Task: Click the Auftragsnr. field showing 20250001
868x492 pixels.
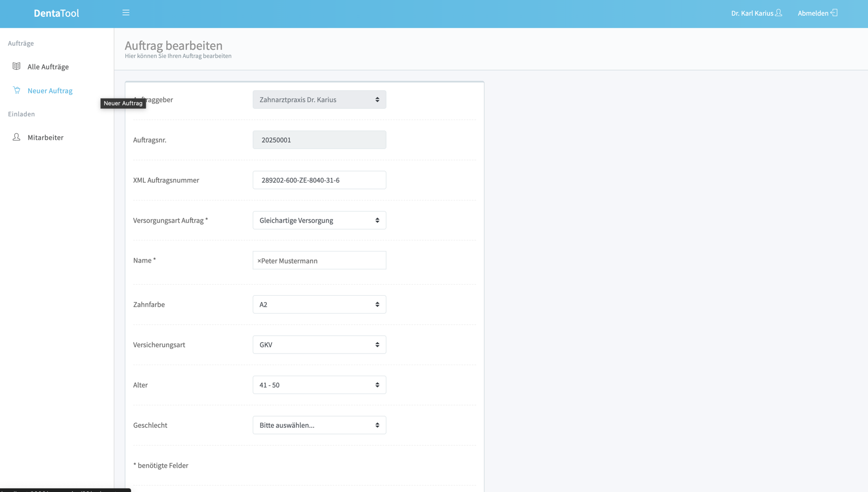Action: click(x=319, y=140)
